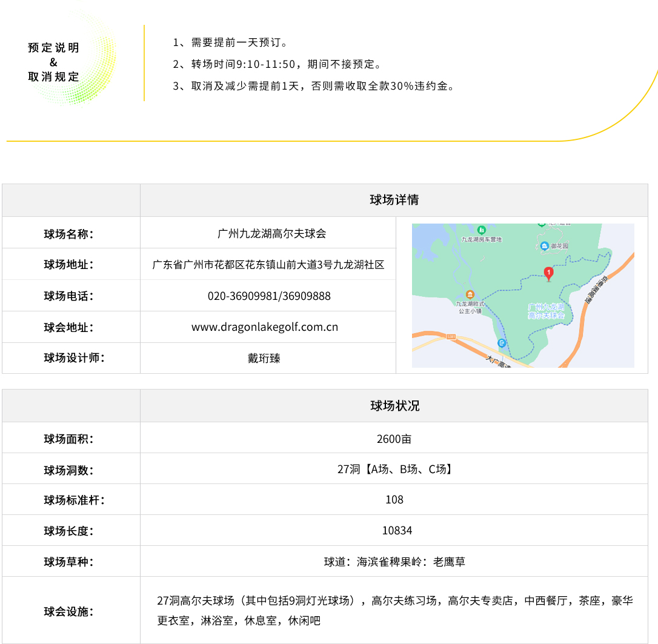
Task: Click the blue building icon beside 御花园
Action: [545, 246]
